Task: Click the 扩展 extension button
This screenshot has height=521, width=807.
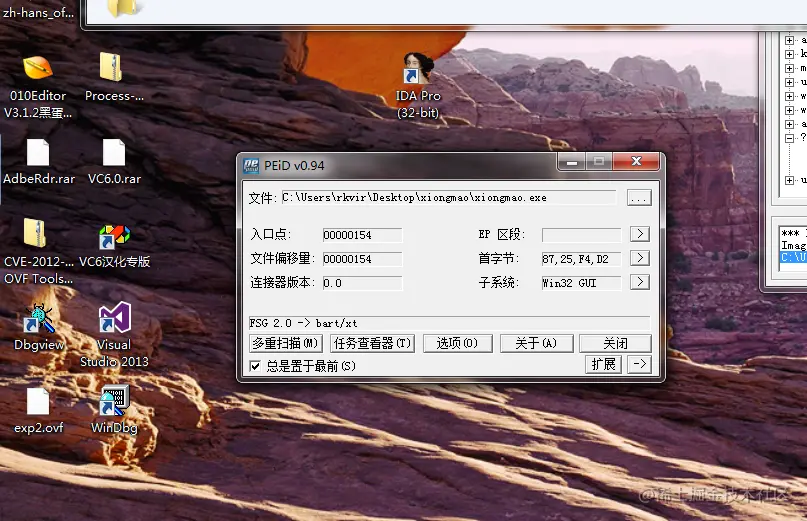Action: (x=603, y=364)
